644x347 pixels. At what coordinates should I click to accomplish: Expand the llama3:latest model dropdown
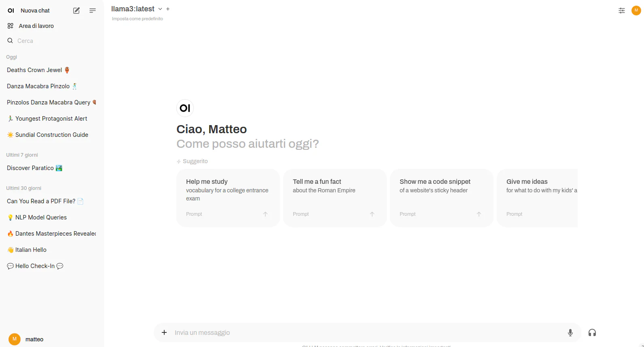(x=160, y=9)
